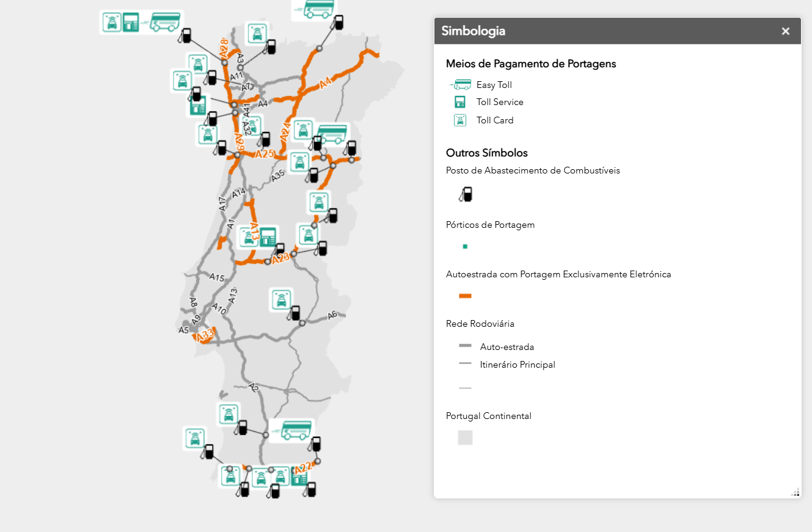Viewport: 812px width, 532px height.
Task: Click the fuel pump marker near A6
Action: pyautogui.click(x=295, y=313)
